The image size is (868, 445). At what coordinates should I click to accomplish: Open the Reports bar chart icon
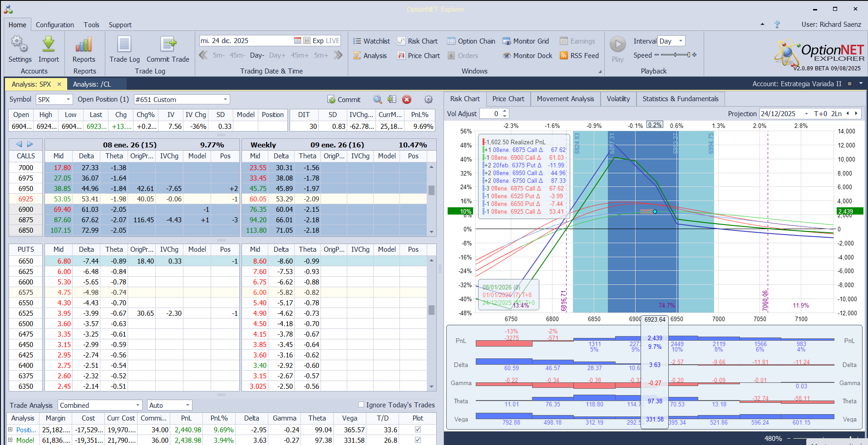pos(84,45)
